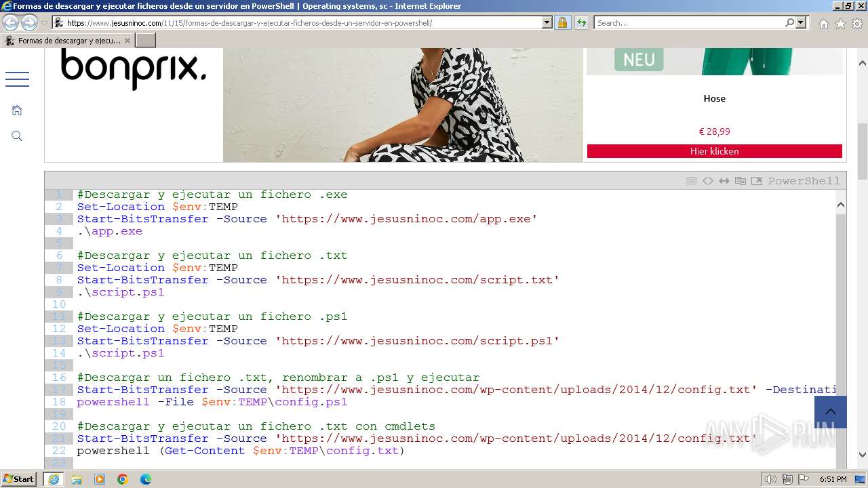Click comment '#Descargar y ejecutar un fichero .exe'

[x=212, y=195]
